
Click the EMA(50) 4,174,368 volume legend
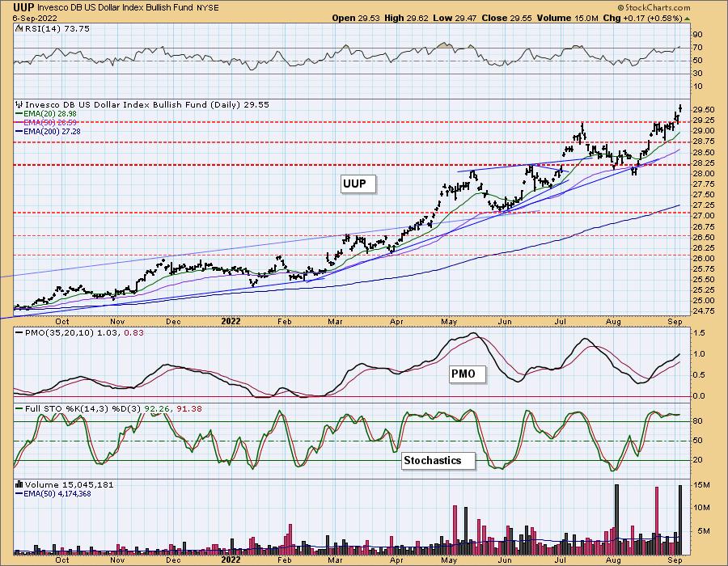pos(53,494)
